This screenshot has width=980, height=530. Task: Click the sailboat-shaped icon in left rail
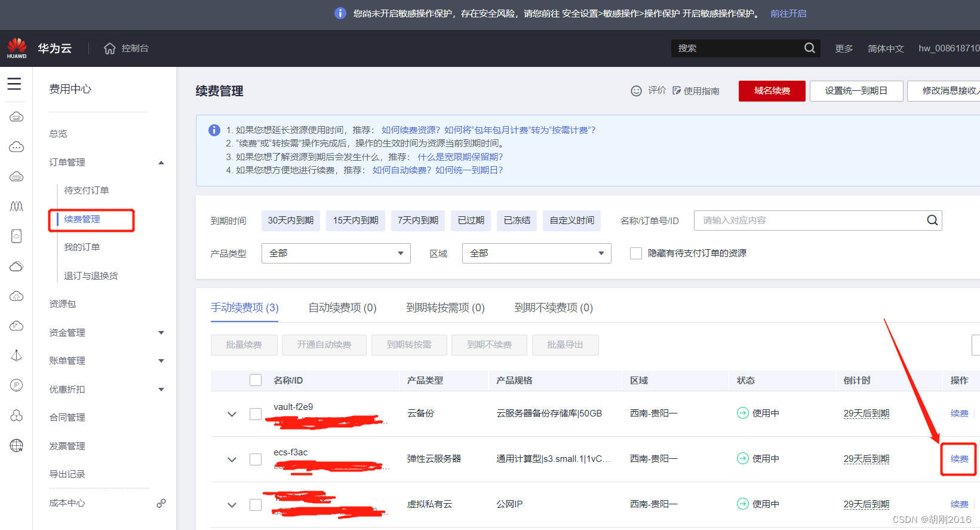(x=17, y=356)
